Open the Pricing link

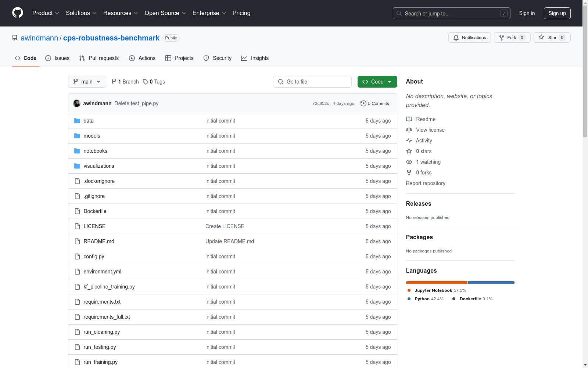[241, 13]
